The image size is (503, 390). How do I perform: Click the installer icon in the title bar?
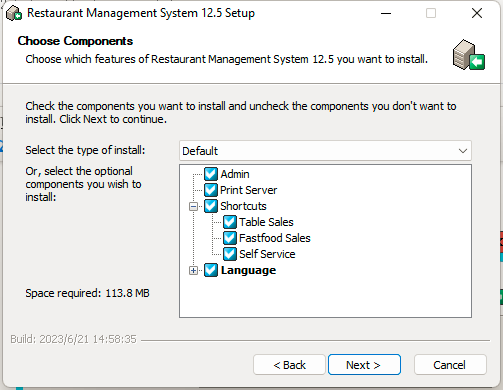pos(14,13)
